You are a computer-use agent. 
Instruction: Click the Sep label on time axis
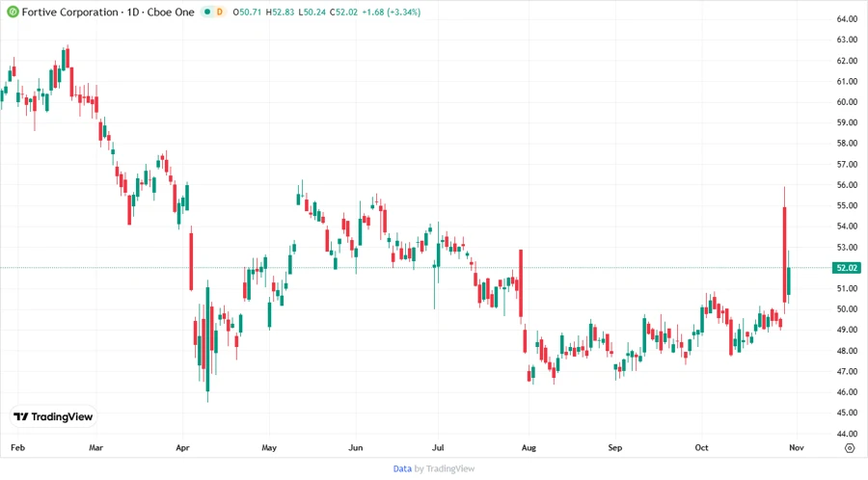click(615, 448)
